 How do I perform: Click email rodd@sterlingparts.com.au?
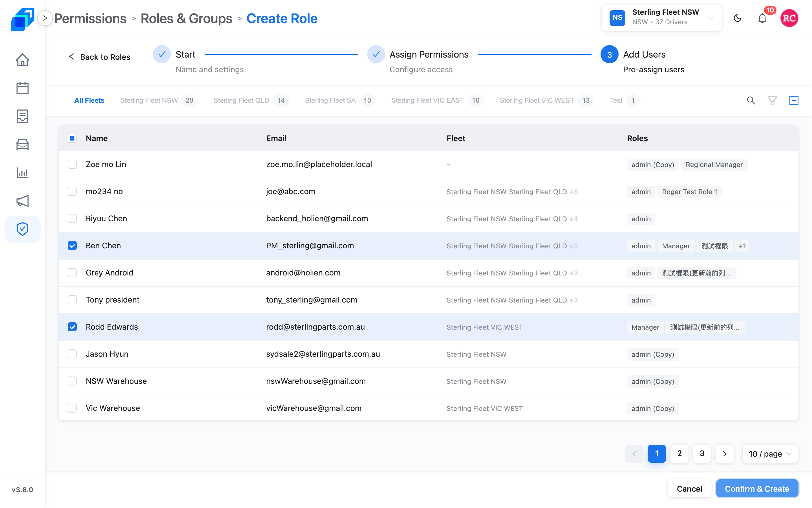(x=315, y=327)
